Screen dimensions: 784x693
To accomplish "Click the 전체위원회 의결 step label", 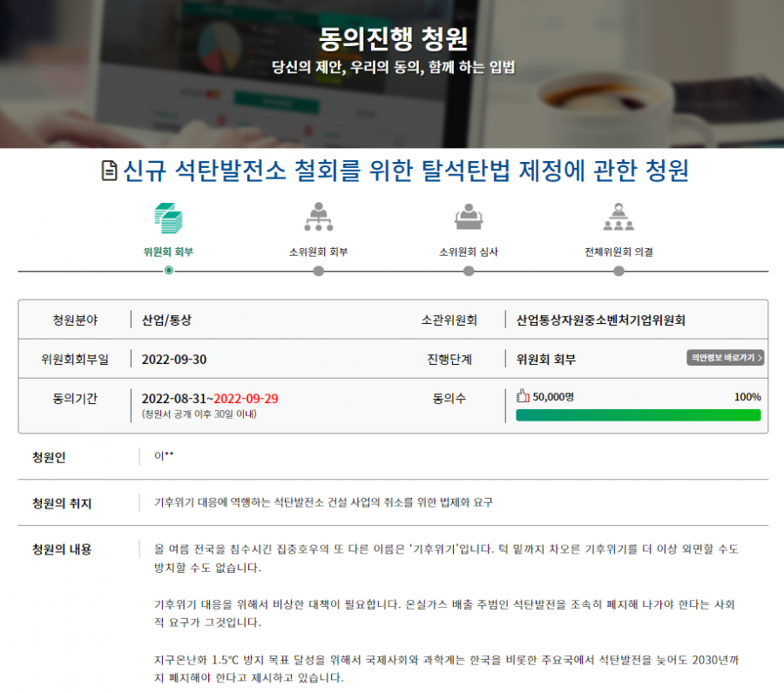I will 618,252.
